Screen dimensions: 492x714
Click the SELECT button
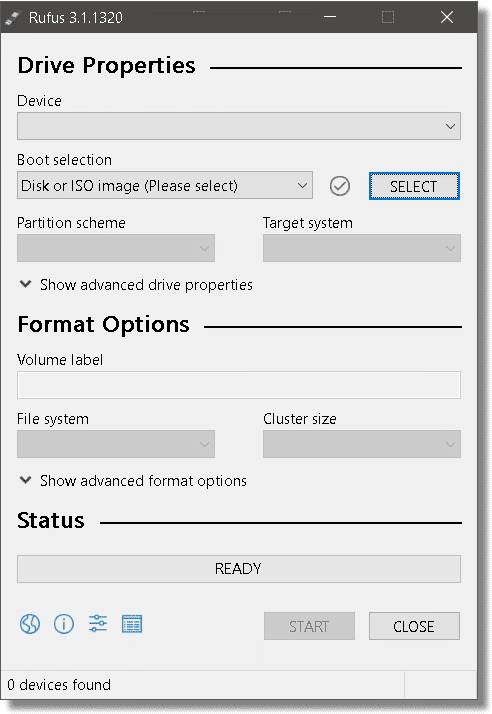(414, 186)
